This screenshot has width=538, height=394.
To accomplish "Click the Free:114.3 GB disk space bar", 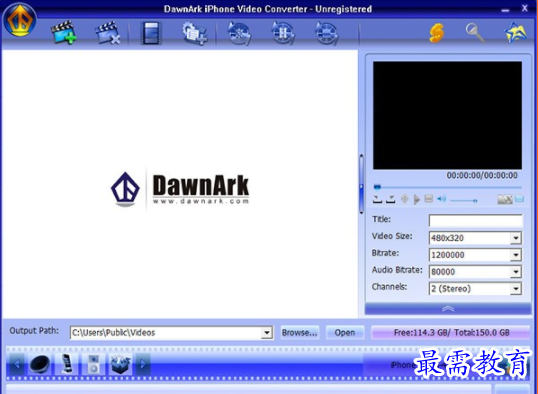I will pyautogui.click(x=451, y=332).
